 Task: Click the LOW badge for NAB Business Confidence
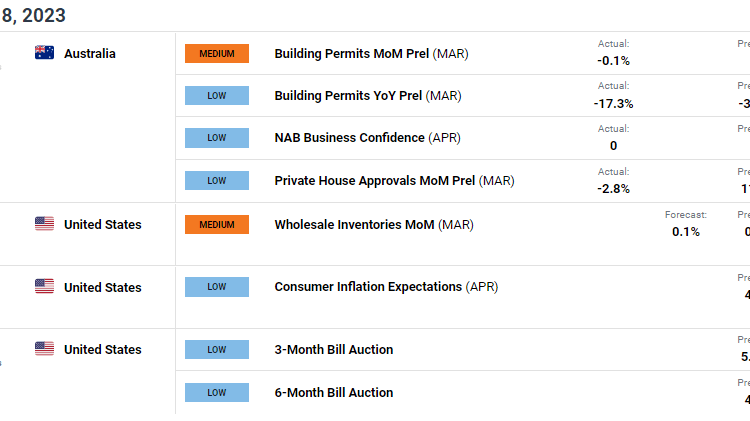pyautogui.click(x=217, y=138)
